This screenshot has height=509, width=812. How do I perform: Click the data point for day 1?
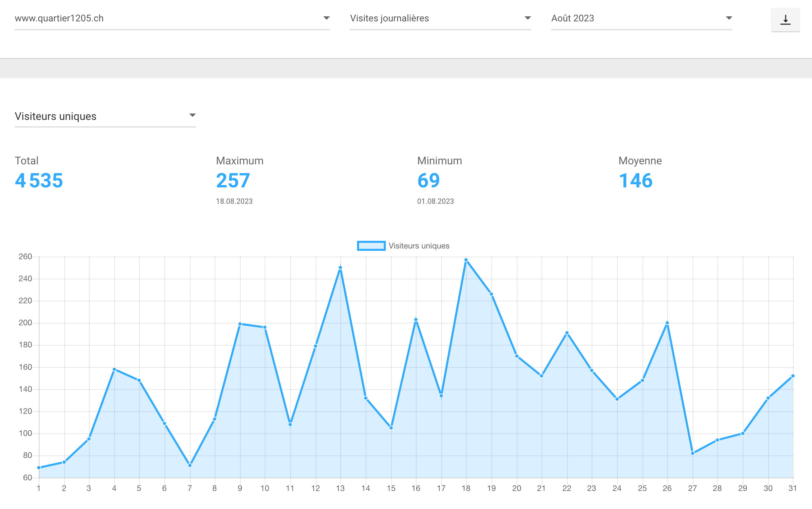coord(39,468)
